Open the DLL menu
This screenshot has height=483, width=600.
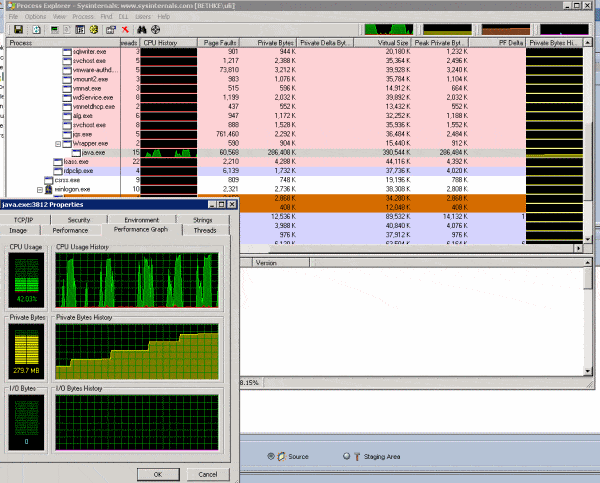pos(123,16)
